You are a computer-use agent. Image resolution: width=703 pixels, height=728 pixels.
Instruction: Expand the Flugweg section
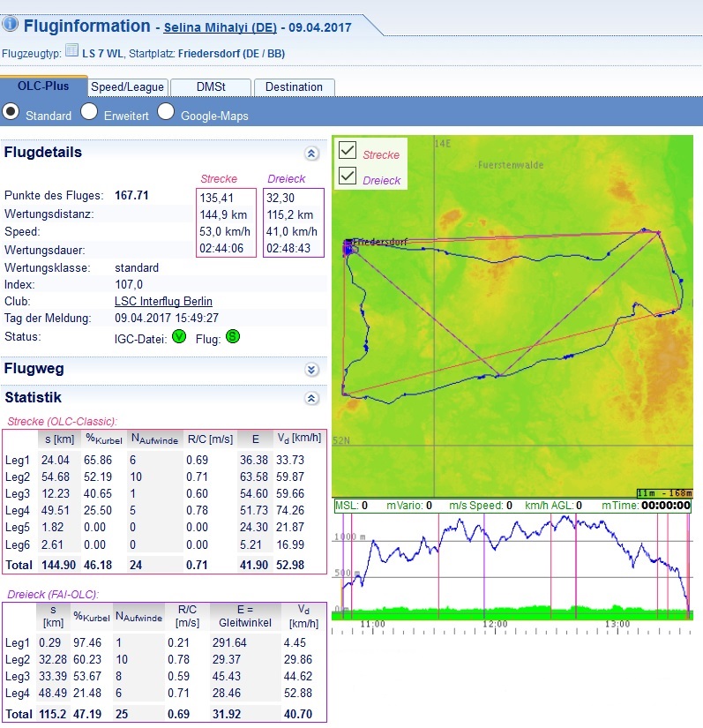click(310, 370)
